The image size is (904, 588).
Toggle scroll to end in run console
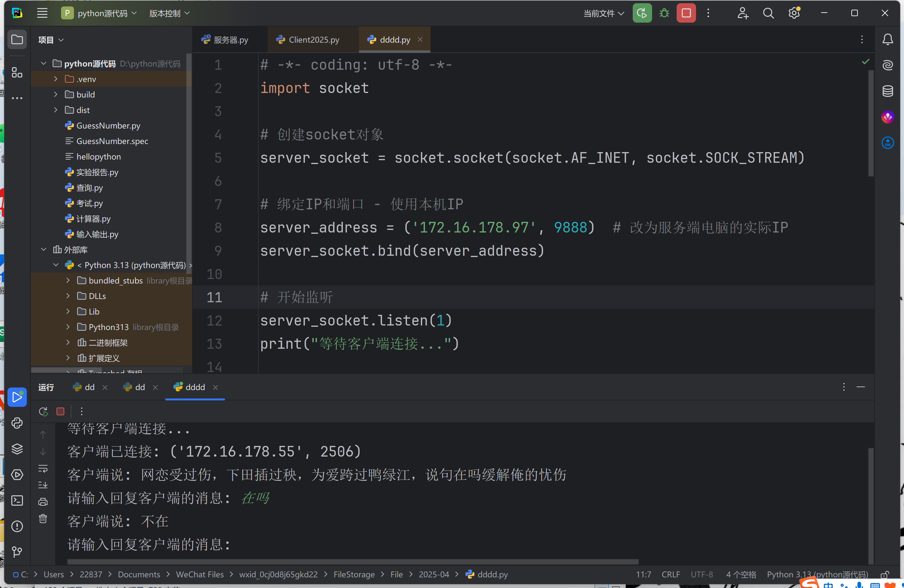pyautogui.click(x=43, y=485)
